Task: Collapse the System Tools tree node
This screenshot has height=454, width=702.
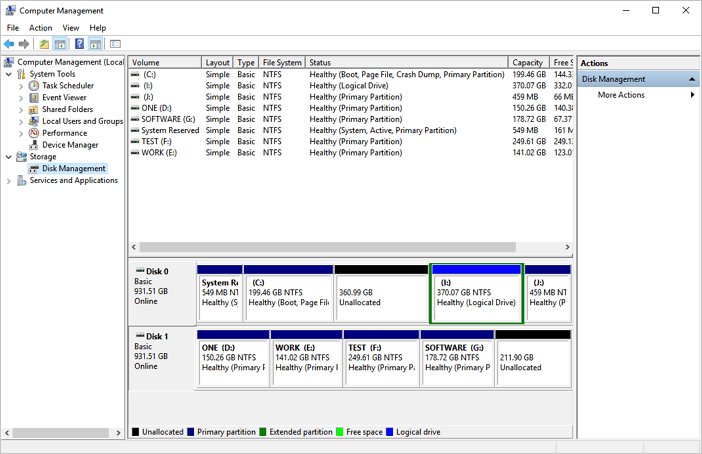Action: coord(9,74)
